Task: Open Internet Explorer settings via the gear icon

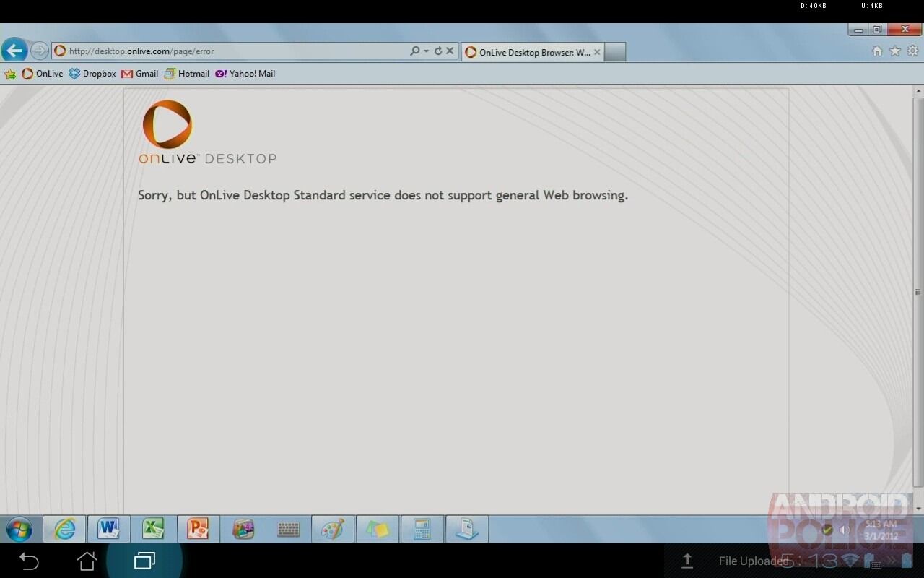Action: pos(912,51)
